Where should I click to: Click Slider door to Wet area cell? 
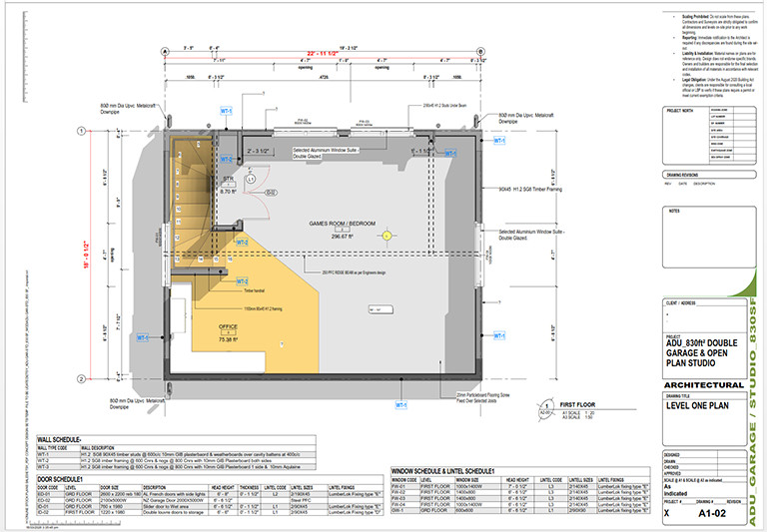[176, 507]
